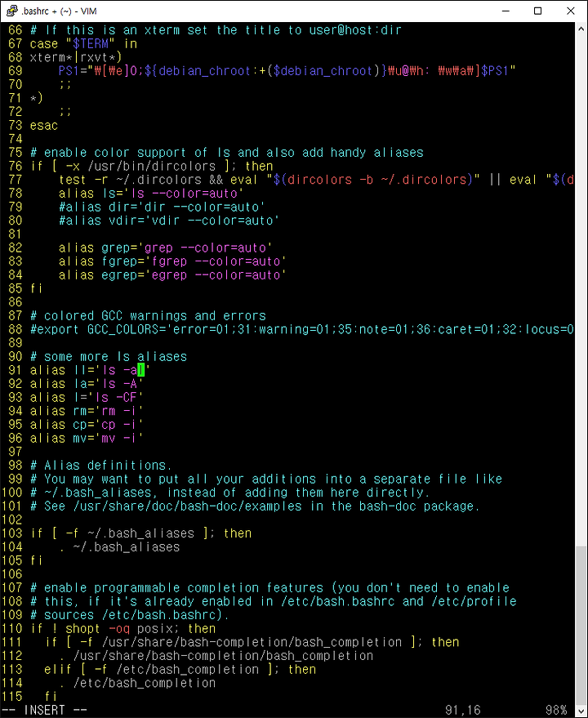Screen dimensions: 588x718
Task: Click 'if [ -f ~/.bash_aliases ]; then' line 103
Action: [140, 533]
